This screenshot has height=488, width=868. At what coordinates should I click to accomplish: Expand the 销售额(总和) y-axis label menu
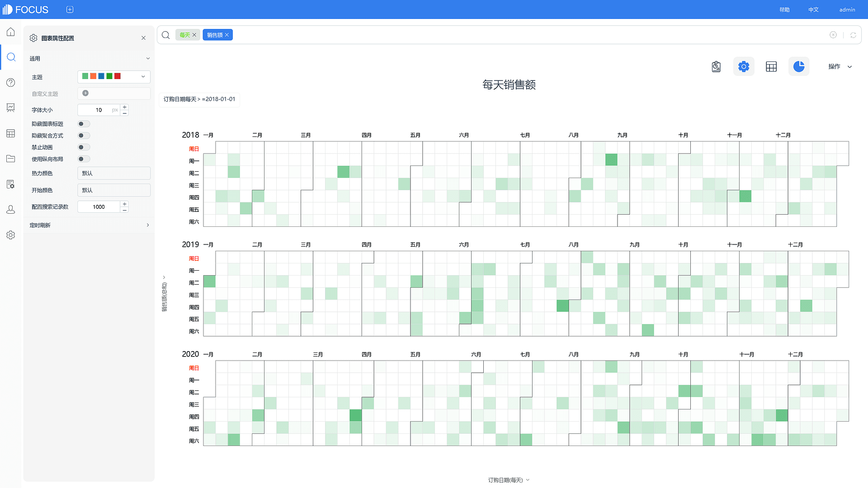pyautogui.click(x=164, y=294)
